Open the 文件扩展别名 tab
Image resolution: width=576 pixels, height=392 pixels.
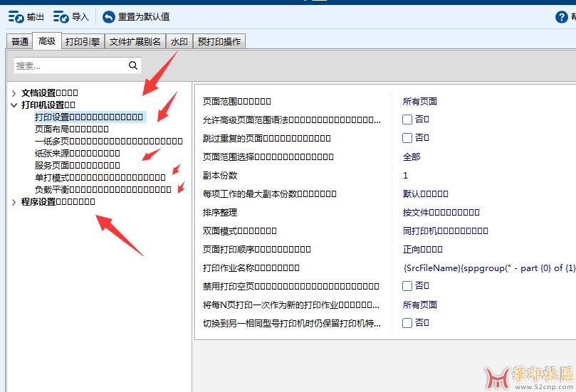click(135, 41)
